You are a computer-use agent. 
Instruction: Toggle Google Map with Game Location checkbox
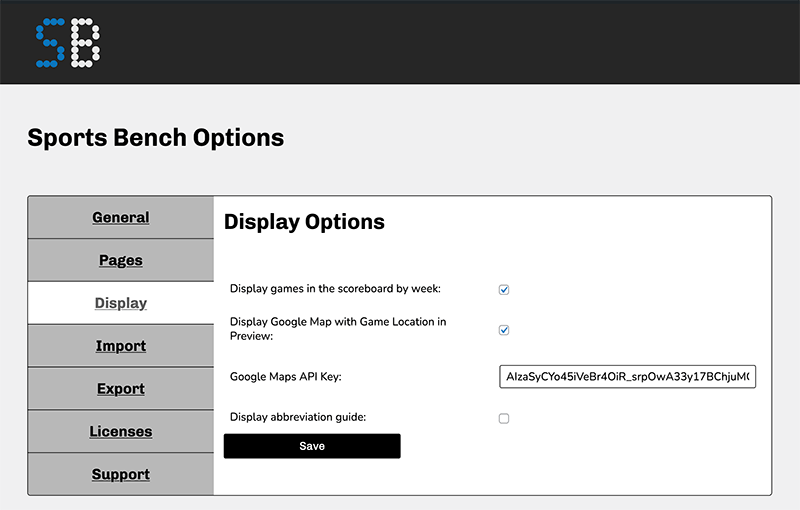pos(504,330)
